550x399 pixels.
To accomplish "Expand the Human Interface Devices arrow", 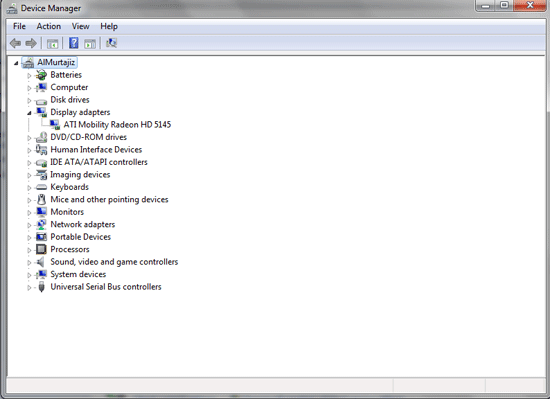I will [x=29, y=150].
